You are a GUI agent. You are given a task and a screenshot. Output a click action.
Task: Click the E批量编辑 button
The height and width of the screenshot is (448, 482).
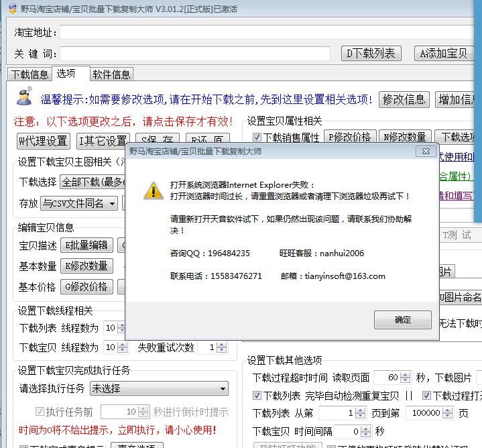tap(86, 245)
